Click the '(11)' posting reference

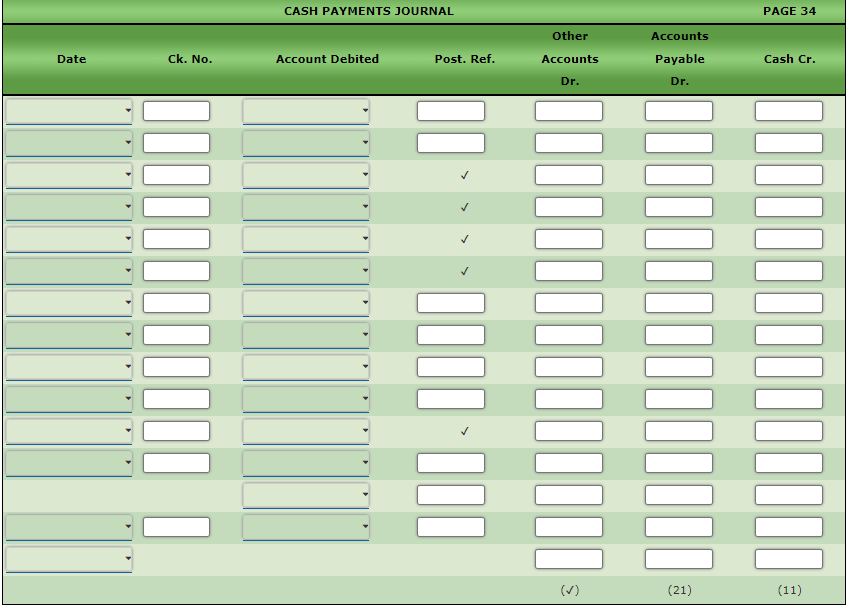pos(789,590)
